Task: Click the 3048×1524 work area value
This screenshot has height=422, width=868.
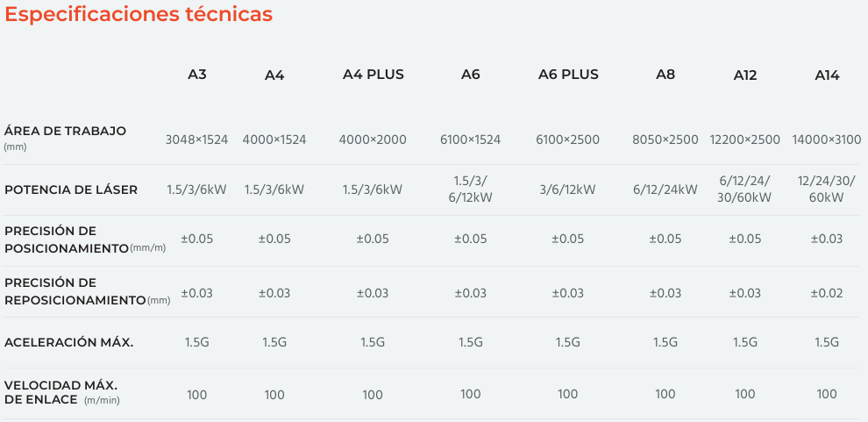Action: click(x=196, y=139)
